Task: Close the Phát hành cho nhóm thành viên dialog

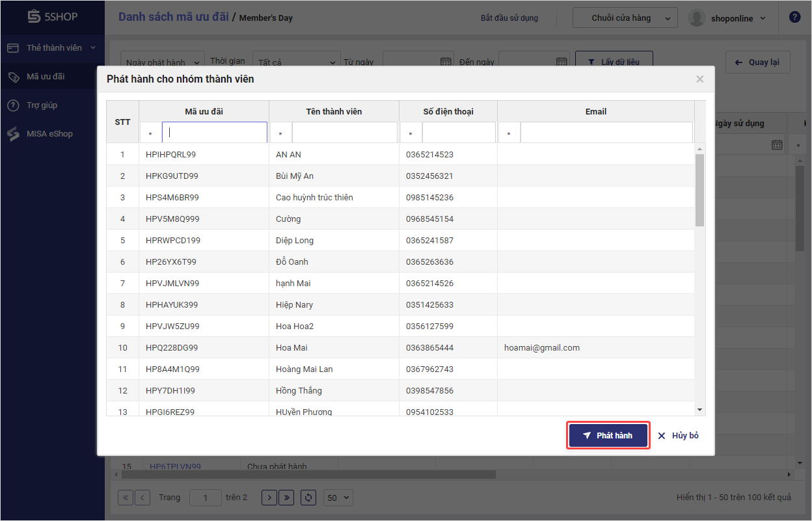Action: (700, 79)
